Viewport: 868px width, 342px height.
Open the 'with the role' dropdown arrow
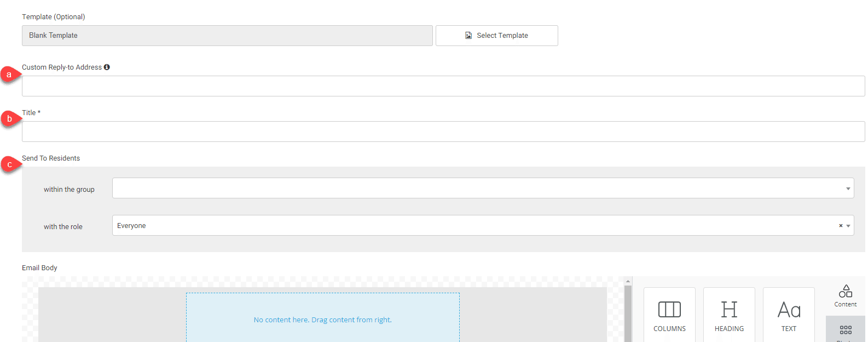point(848,226)
